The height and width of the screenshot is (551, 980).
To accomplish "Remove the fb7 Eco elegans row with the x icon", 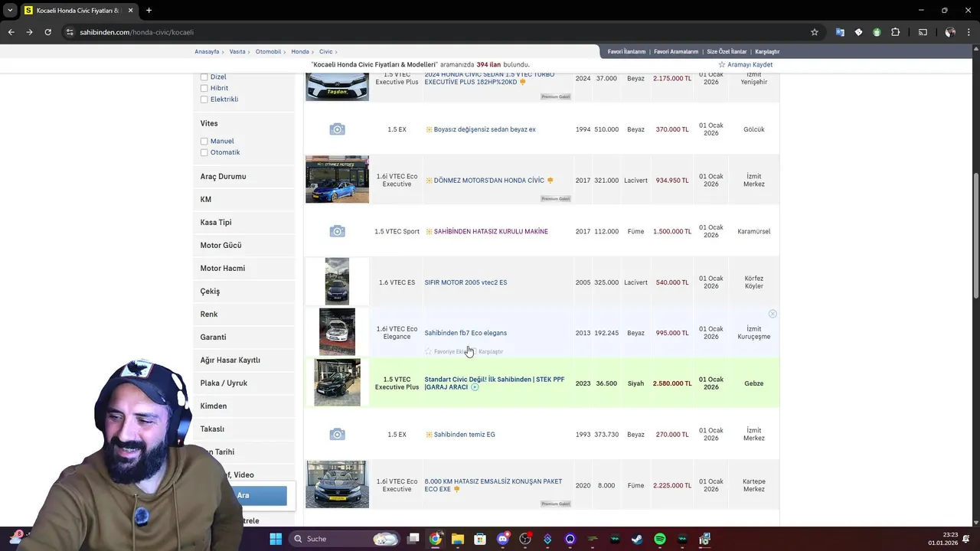I will tap(773, 314).
